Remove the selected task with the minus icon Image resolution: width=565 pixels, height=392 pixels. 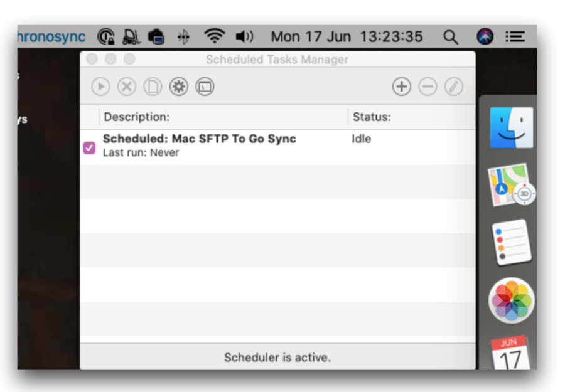428,86
